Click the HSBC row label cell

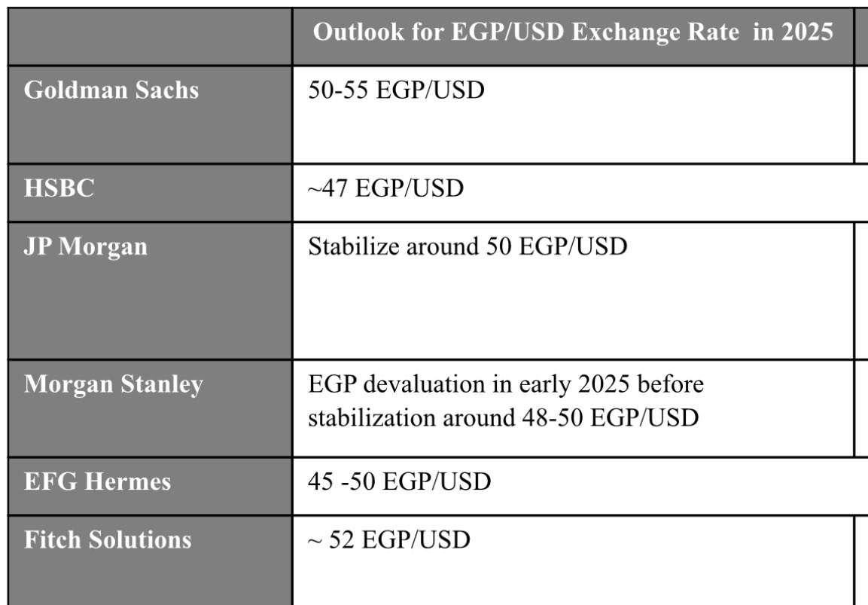pos(59,188)
